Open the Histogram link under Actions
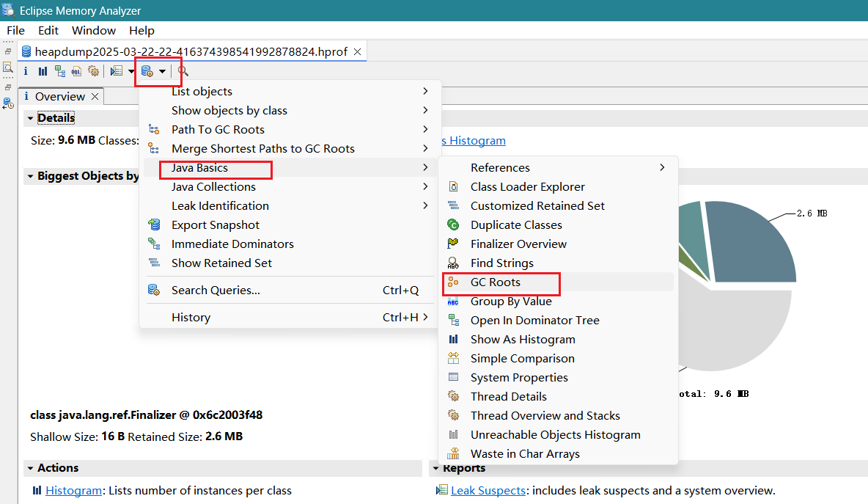 pos(73,491)
